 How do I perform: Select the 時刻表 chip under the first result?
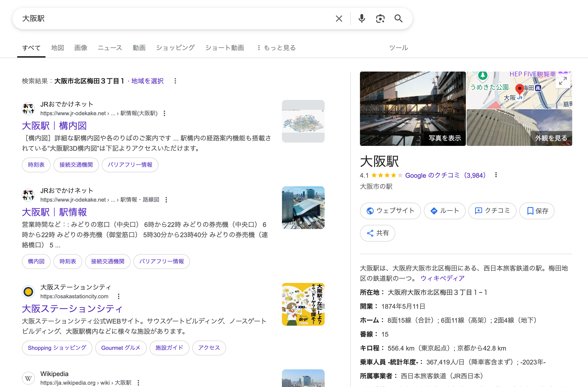pos(36,165)
